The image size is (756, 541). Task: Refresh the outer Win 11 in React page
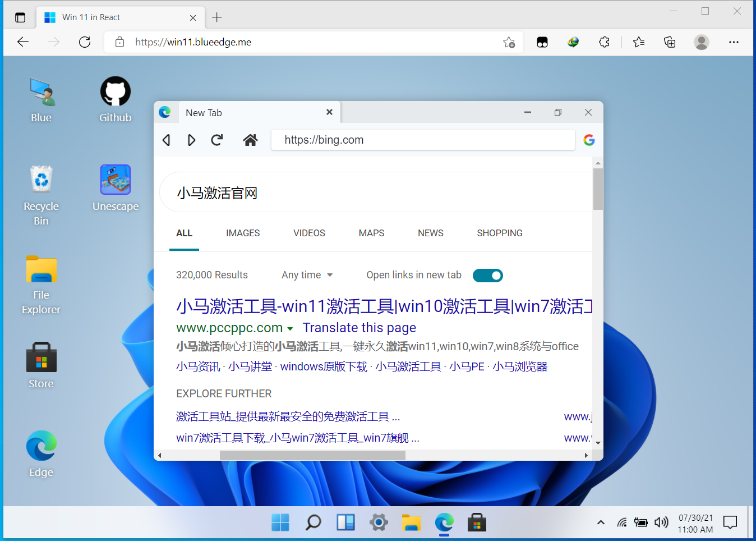point(85,42)
